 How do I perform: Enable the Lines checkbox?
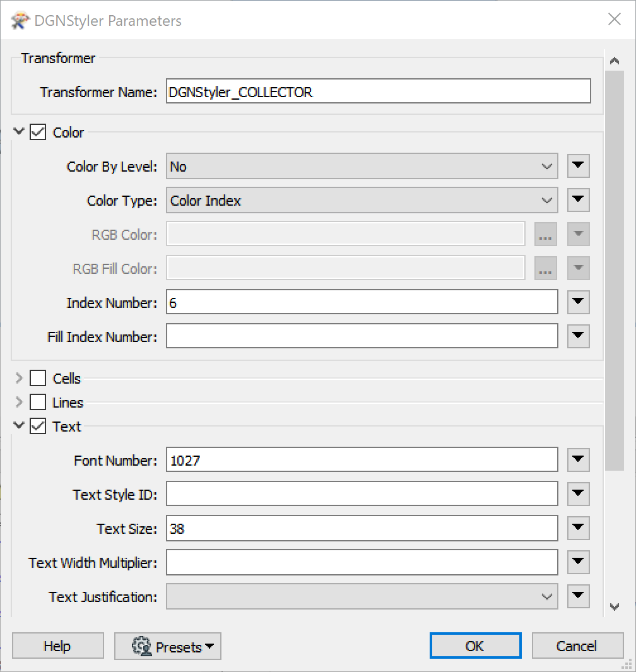pyautogui.click(x=38, y=402)
